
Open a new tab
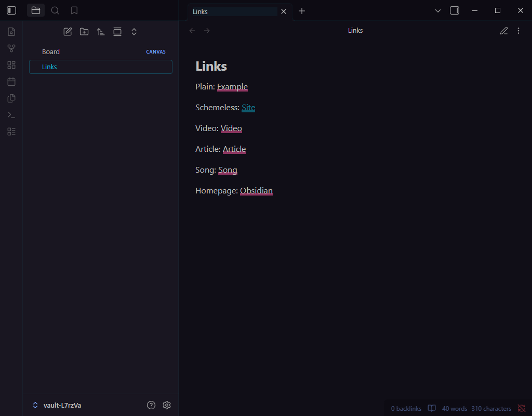302,11
